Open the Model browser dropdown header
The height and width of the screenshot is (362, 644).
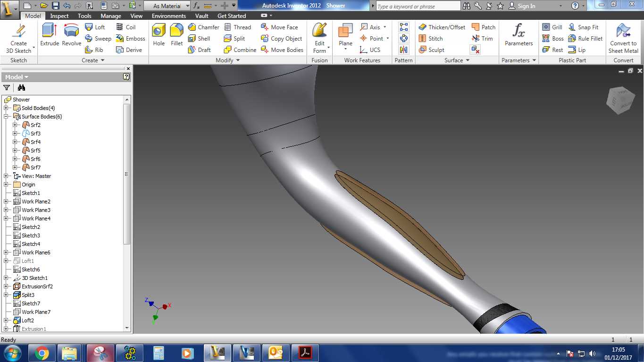(x=17, y=77)
